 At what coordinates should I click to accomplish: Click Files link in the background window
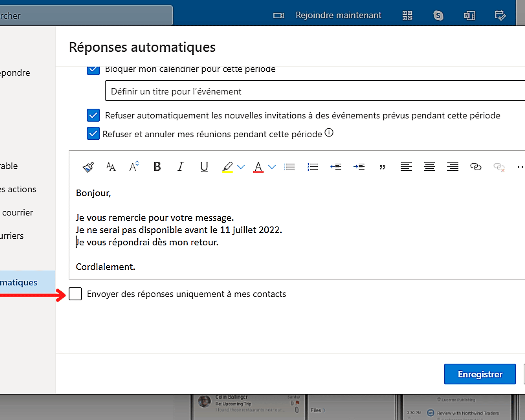[318, 410]
